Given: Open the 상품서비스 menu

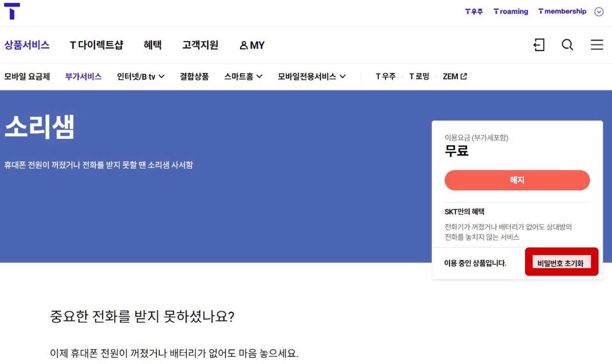Looking at the screenshot, I should [27, 45].
